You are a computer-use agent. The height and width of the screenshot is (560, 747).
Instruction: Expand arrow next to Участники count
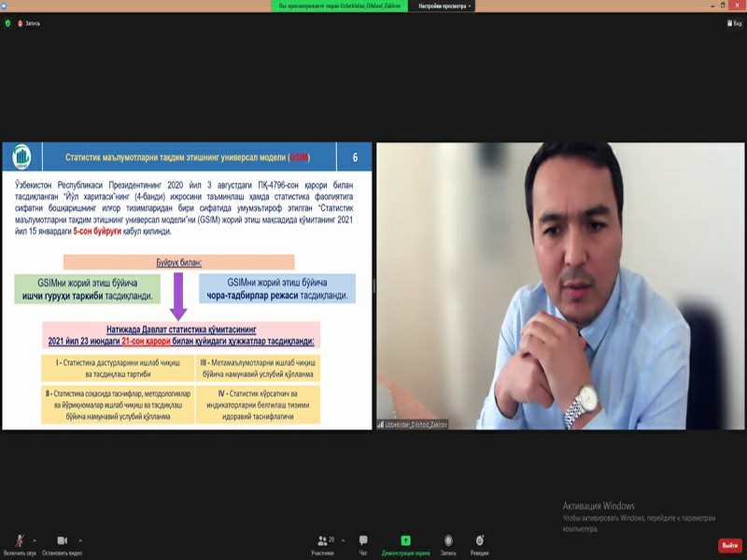tap(342, 539)
